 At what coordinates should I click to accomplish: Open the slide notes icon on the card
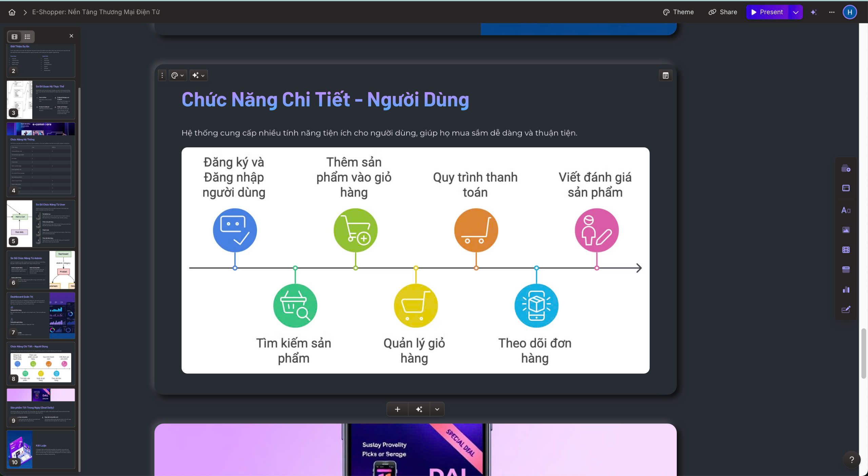666,75
